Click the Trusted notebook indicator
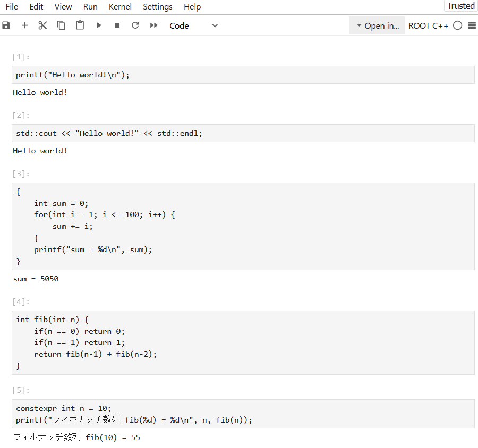 [460, 6]
